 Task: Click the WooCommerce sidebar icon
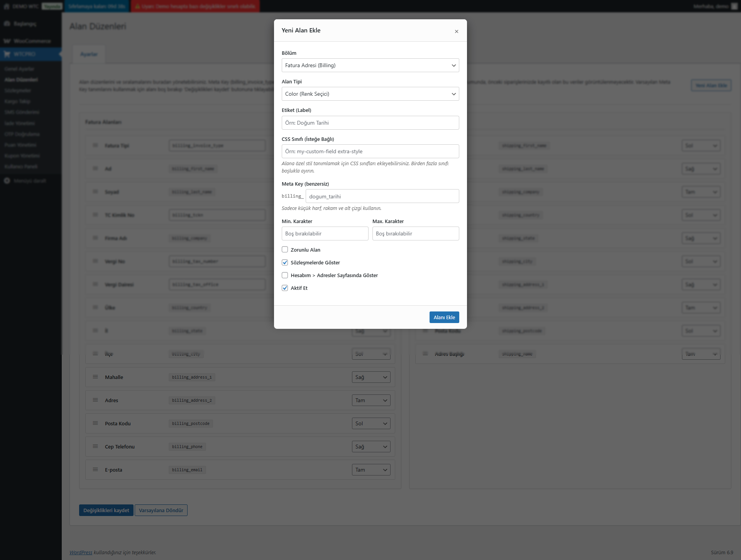coord(7,41)
